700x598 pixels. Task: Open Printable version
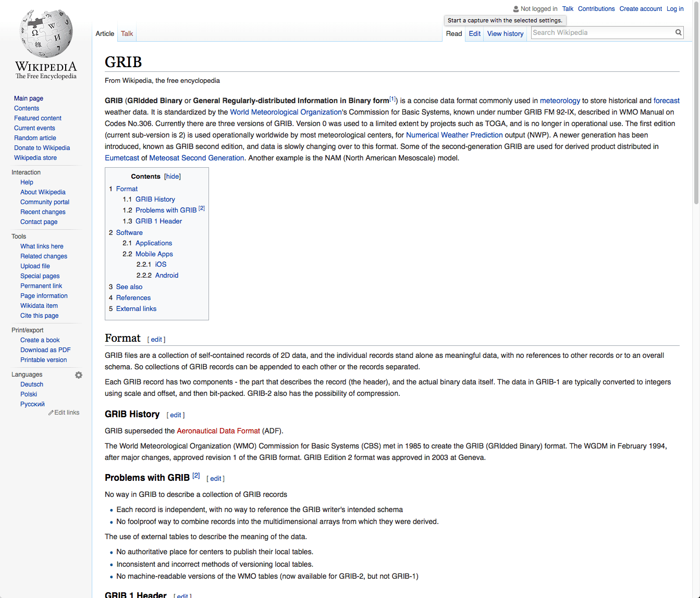click(44, 360)
